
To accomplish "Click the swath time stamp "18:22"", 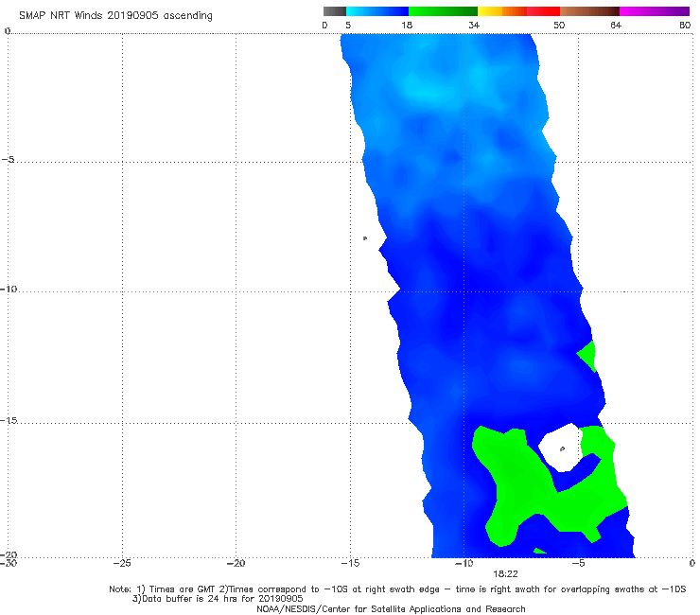I will 505,574.
